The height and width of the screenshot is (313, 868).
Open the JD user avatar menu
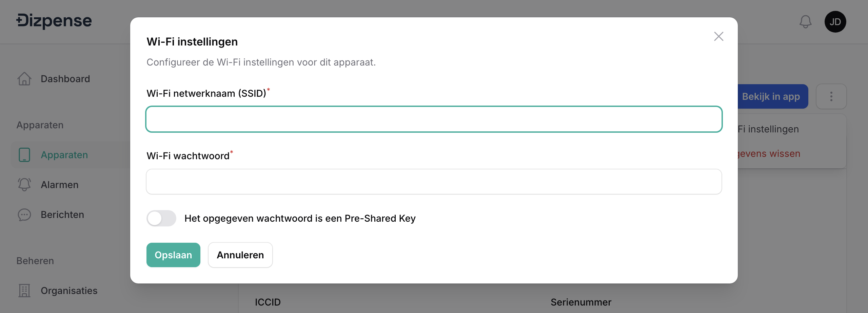[x=835, y=22]
